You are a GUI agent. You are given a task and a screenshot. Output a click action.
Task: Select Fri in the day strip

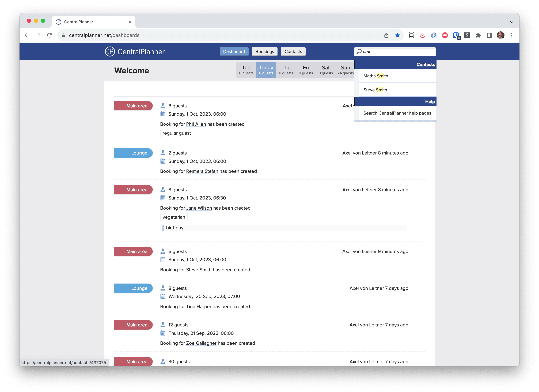pyautogui.click(x=306, y=70)
